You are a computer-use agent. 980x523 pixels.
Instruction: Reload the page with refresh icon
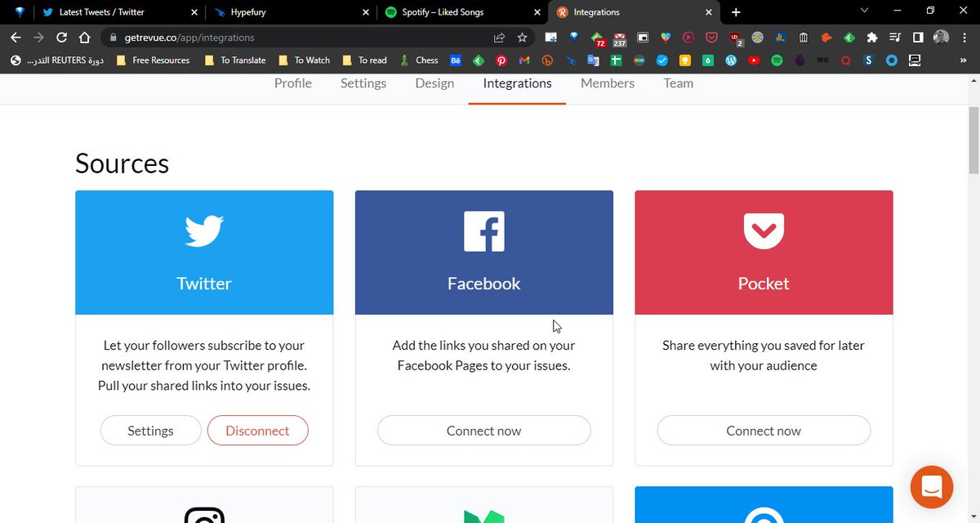point(61,38)
